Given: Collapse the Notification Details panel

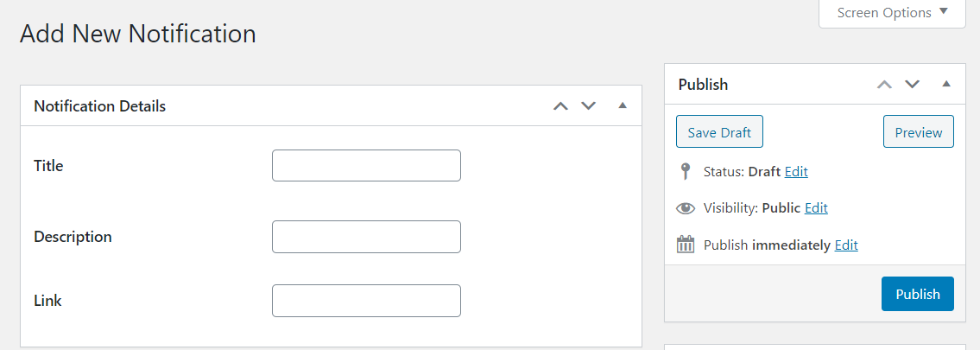Looking at the screenshot, I should pos(622,105).
